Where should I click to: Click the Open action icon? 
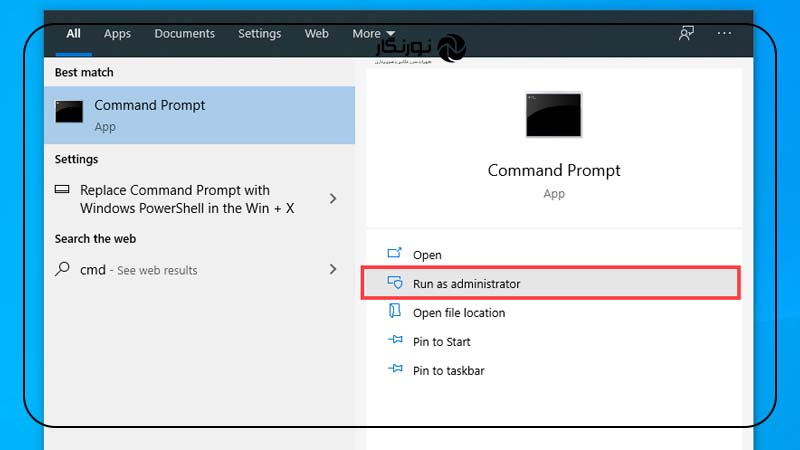395,253
